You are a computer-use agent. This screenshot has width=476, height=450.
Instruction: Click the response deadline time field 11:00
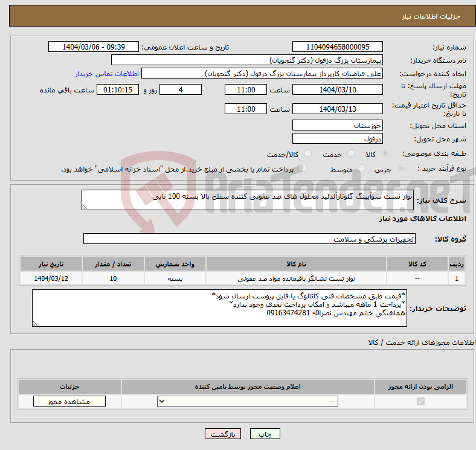coord(246,89)
